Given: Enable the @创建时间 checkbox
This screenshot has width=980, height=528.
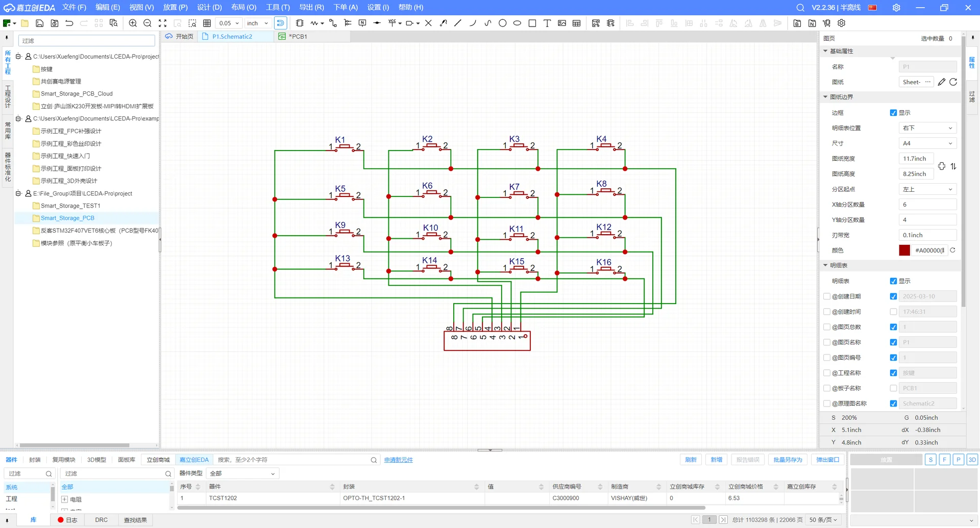Looking at the screenshot, I should click(893, 311).
